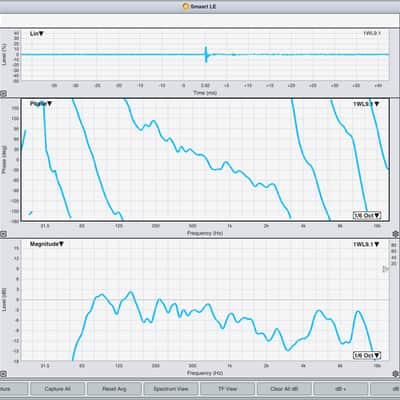Click the Clear All dB button
Viewport: 400px width, 400px height.
[x=284, y=389]
